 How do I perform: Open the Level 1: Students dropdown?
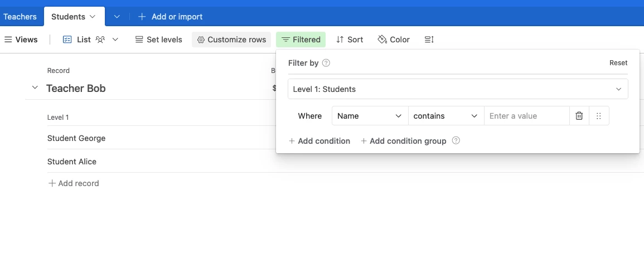click(x=458, y=89)
